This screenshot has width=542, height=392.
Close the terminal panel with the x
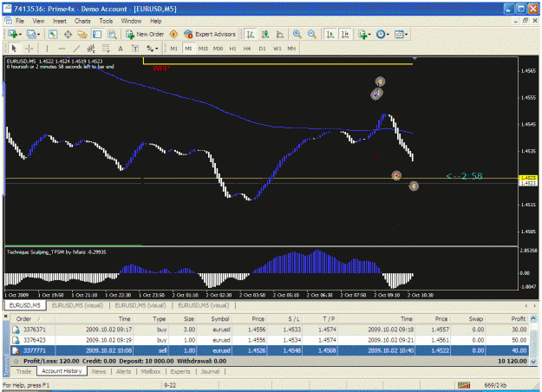coord(5,316)
